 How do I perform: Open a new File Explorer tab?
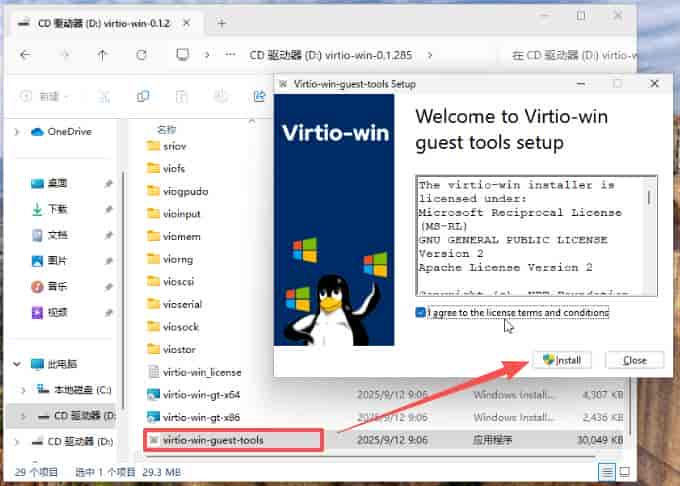(222, 23)
